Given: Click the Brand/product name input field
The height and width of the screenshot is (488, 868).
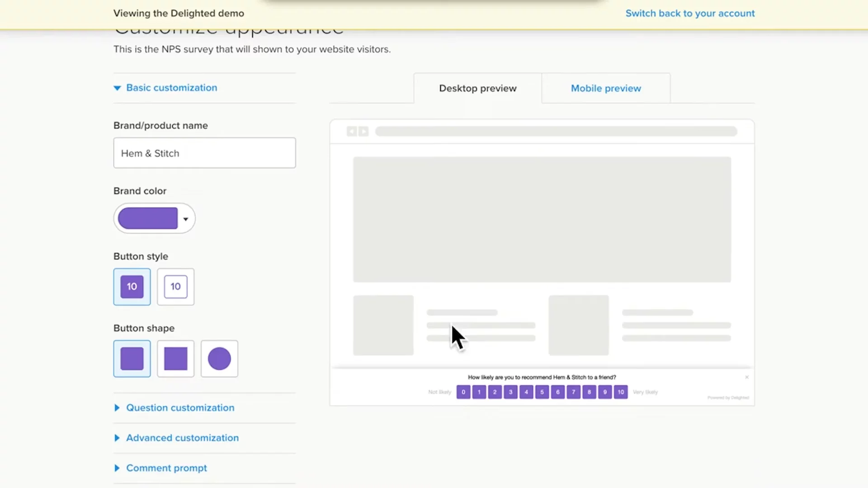Looking at the screenshot, I should click(x=204, y=153).
